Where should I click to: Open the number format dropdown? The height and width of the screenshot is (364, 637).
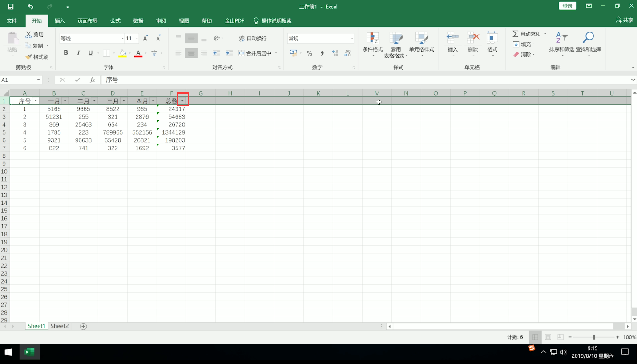tap(351, 39)
